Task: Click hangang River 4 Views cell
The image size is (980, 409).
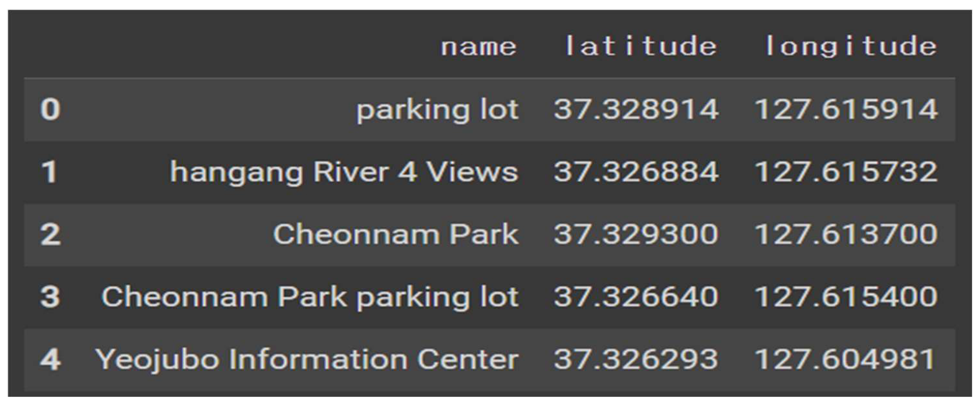Action: point(344,172)
